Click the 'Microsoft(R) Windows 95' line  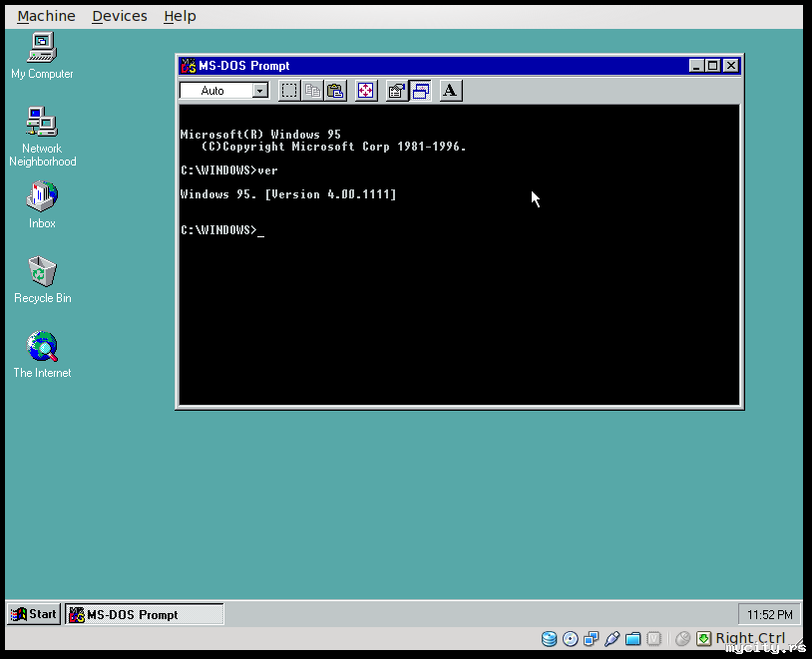[260, 135]
